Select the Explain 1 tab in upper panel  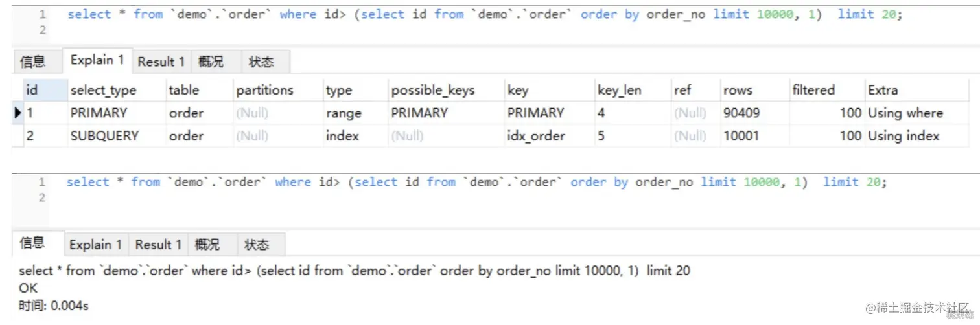click(x=97, y=60)
